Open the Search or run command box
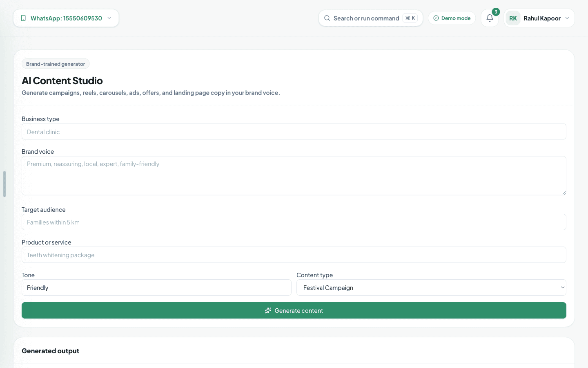The height and width of the screenshot is (368, 588). [x=371, y=18]
